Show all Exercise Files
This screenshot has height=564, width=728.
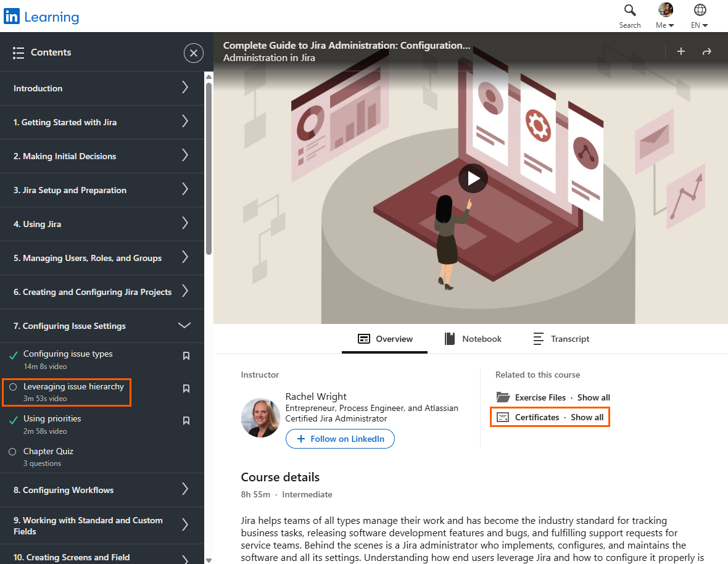click(x=594, y=397)
